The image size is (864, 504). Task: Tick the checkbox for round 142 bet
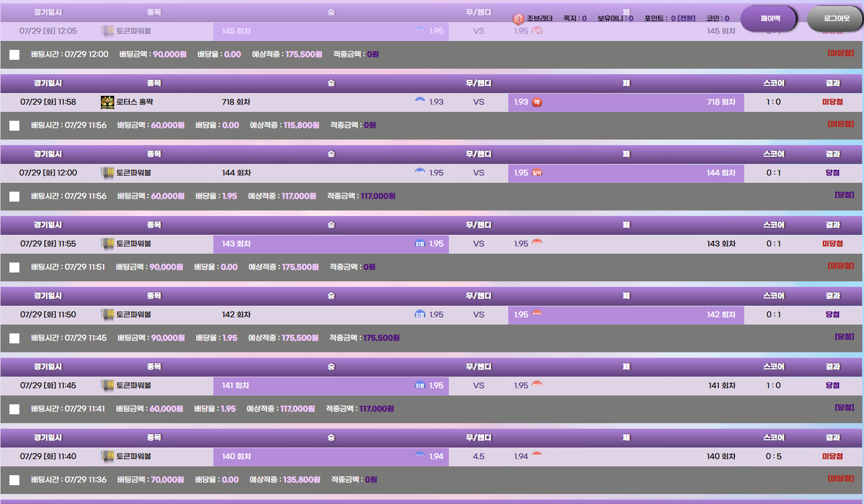pos(14,338)
